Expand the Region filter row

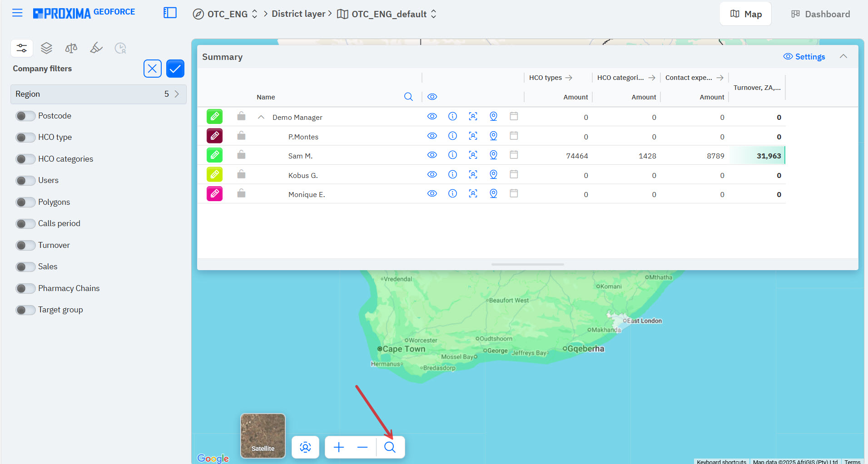point(98,94)
